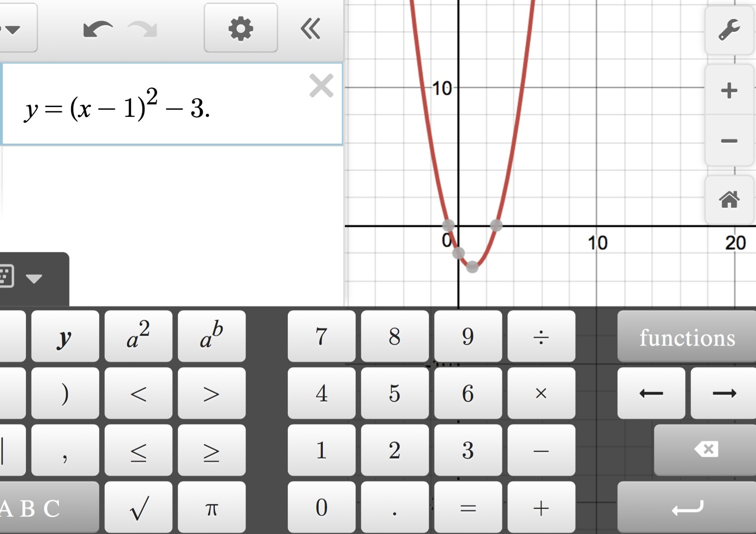
Task: Click the redo arrow
Action: pos(142,29)
